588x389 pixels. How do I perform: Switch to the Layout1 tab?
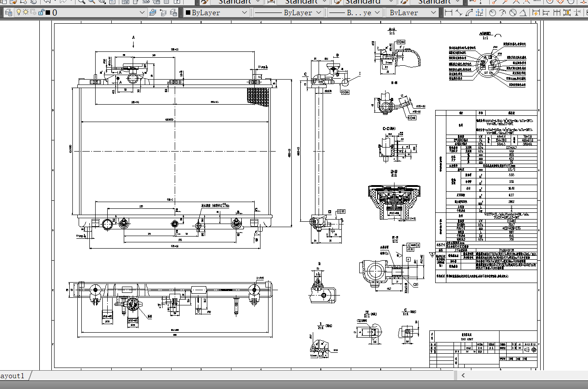click(13, 376)
